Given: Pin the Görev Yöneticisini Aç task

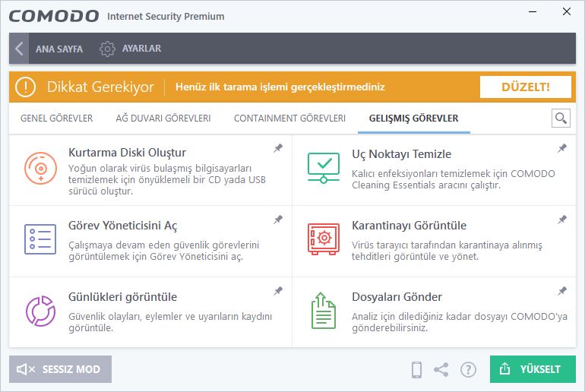Looking at the screenshot, I should pyautogui.click(x=278, y=220).
